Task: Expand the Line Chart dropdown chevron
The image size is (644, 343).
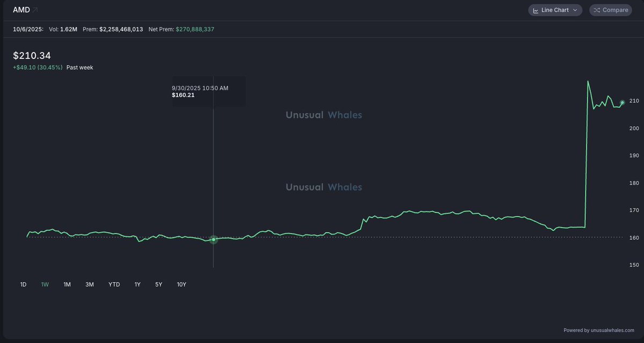Action: [x=575, y=10]
